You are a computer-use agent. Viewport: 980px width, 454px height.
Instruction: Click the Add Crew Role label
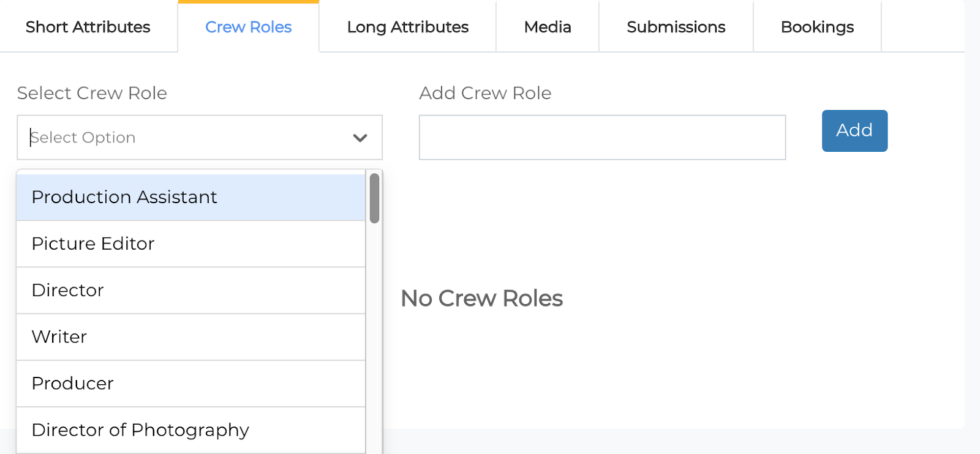pos(485,93)
